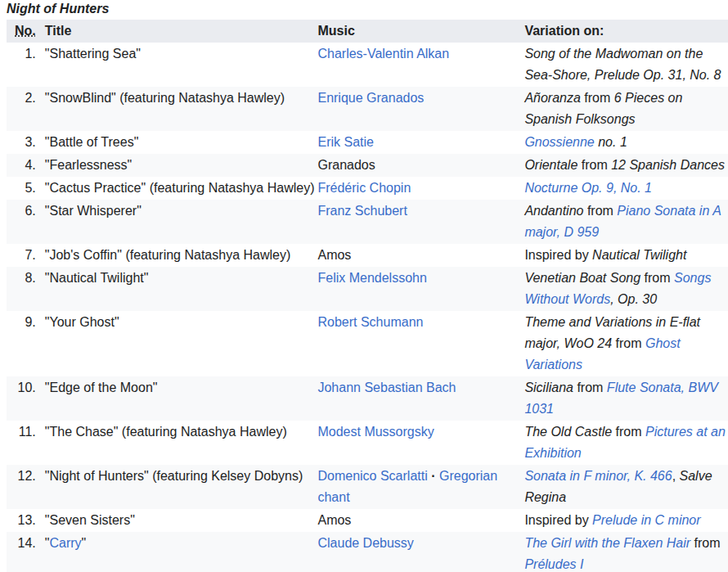728x572 pixels.
Task: Open the Robert Schumann link
Action: point(371,322)
